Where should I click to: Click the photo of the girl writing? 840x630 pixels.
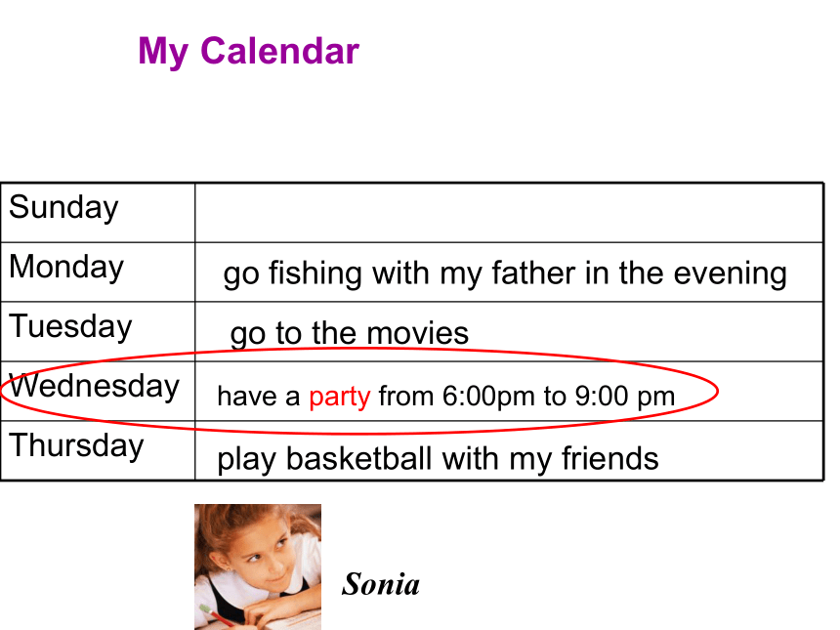(258, 567)
